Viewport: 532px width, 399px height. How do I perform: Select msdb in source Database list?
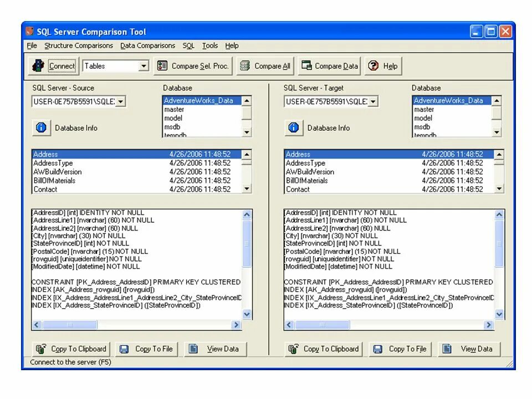[202, 127]
